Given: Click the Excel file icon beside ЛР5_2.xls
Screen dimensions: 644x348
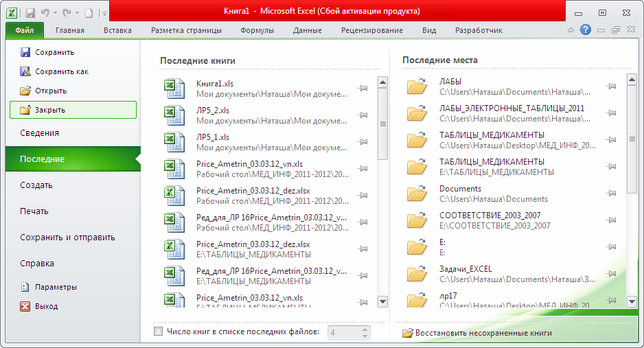Looking at the screenshot, I should pyautogui.click(x=174, y=115).
